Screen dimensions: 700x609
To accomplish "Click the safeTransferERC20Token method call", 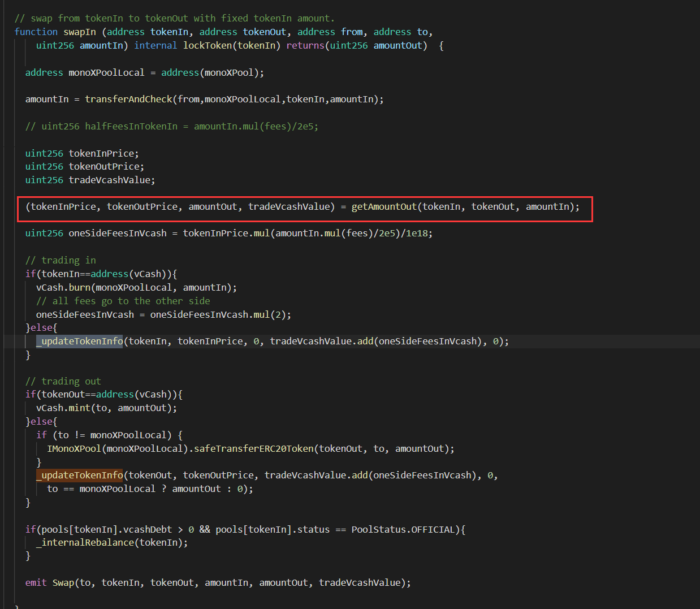I will point(254,448).
